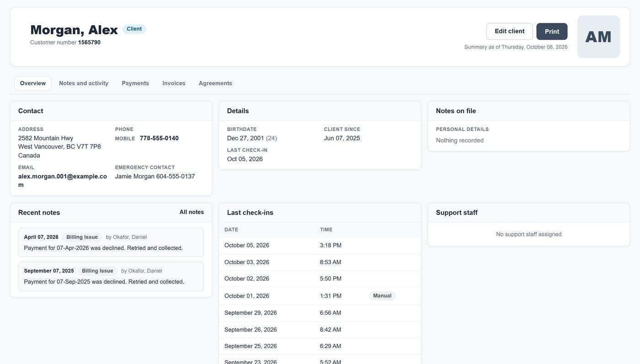Click the Morgan, Alex client name heading

pos(74,30)
